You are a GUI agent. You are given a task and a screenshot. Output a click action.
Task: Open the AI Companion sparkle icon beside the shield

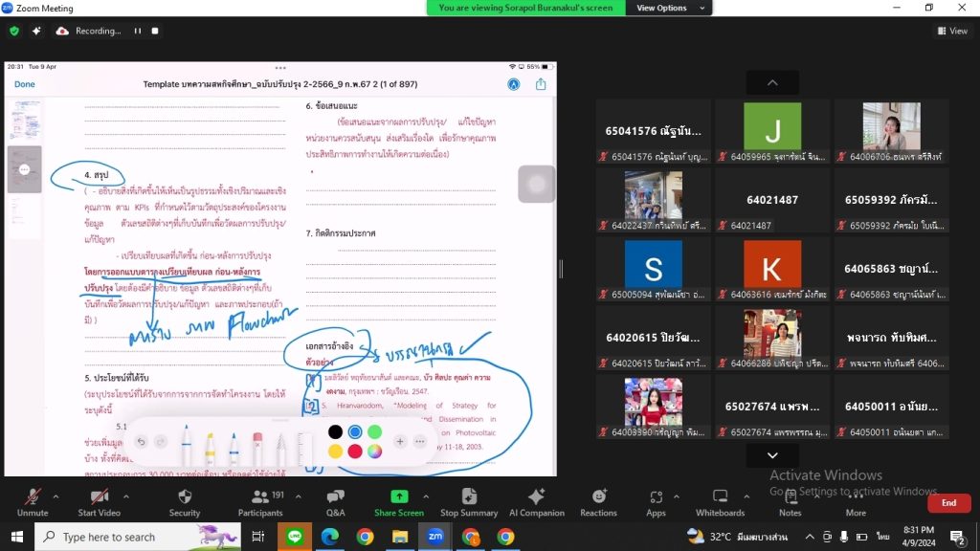tap(36, 31)
